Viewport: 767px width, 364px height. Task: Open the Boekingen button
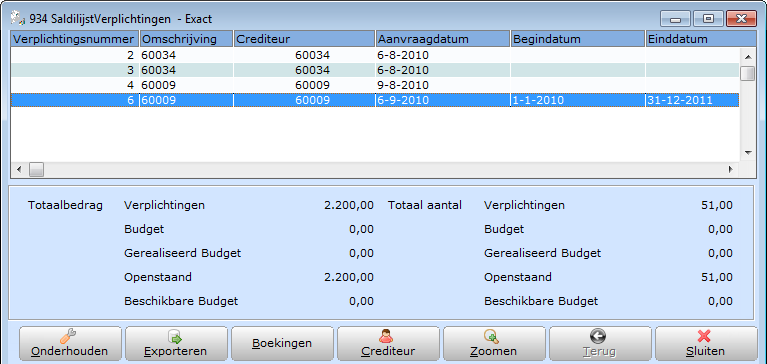coord(282,344)
